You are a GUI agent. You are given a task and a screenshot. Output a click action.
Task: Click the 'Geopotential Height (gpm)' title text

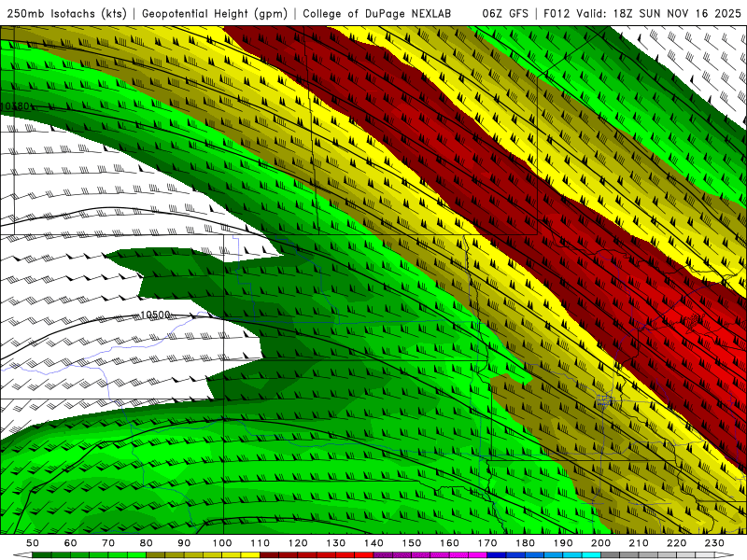coord(215,14)
